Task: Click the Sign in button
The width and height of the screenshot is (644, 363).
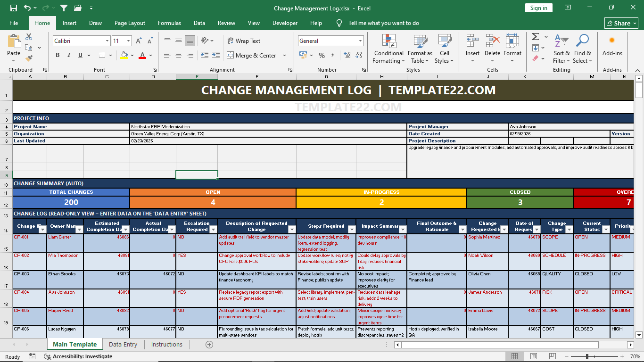Action: [x=538, y=8]
